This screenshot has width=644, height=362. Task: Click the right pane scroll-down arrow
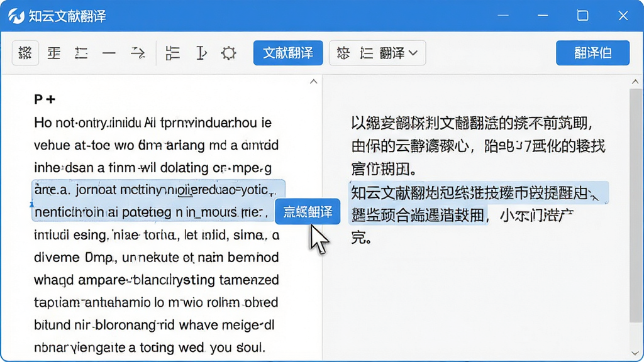coord(635,353)
